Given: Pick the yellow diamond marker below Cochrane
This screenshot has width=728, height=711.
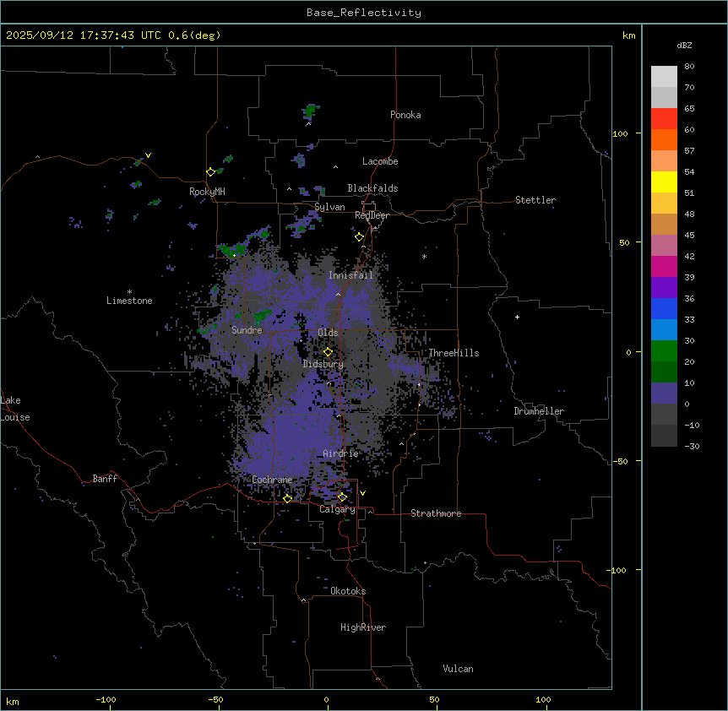Looking at the screenshot, I should (287, 498).
